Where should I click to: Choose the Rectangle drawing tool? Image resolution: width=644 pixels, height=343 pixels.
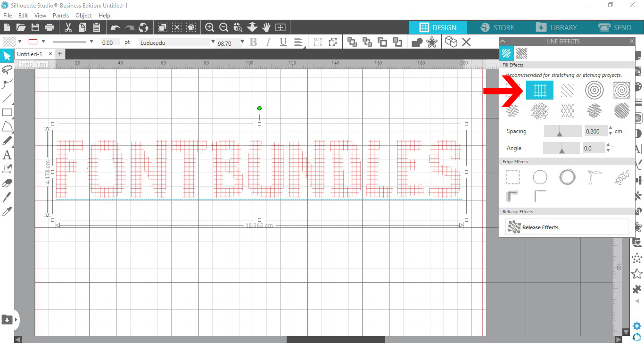[7, 112]
